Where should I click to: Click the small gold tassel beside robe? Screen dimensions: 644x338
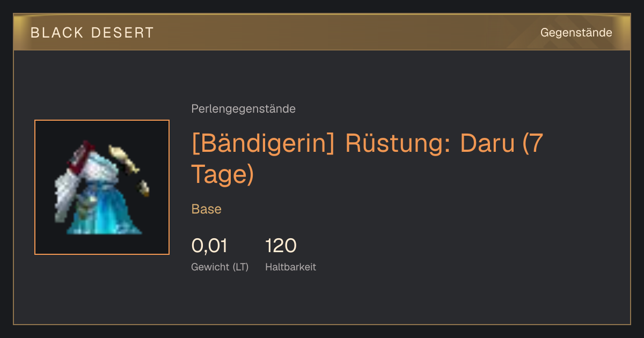point(144,188)
